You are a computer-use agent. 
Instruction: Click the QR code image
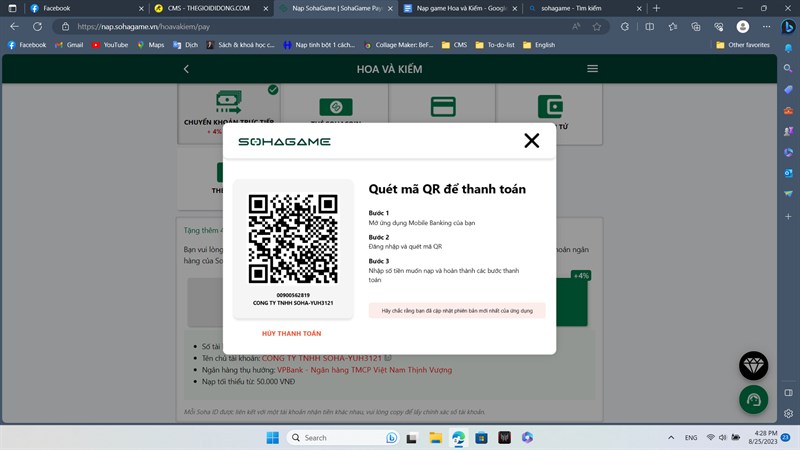(x=293, y=238)
